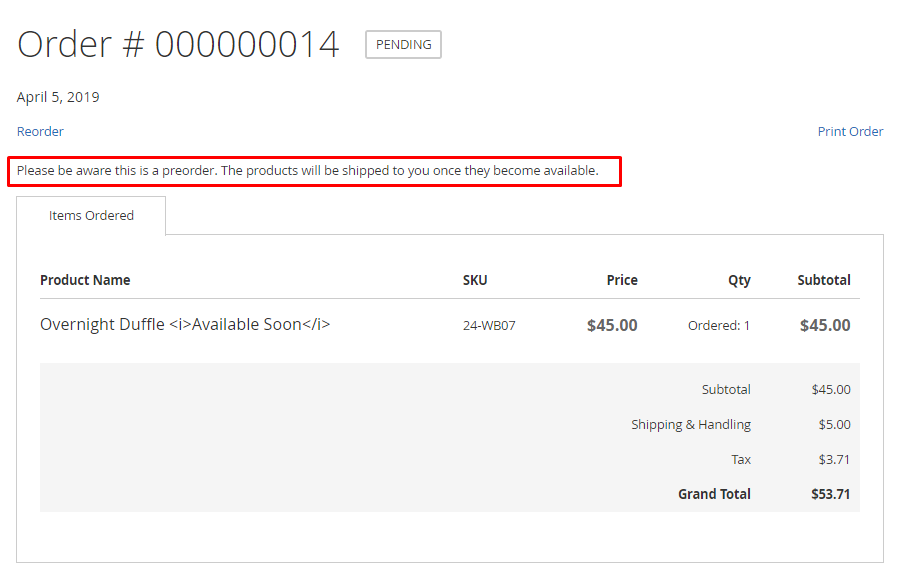Click the $53.71 grand total amount
The width and height of the screenshot is (909, 585).
click(x=830, y=494)
